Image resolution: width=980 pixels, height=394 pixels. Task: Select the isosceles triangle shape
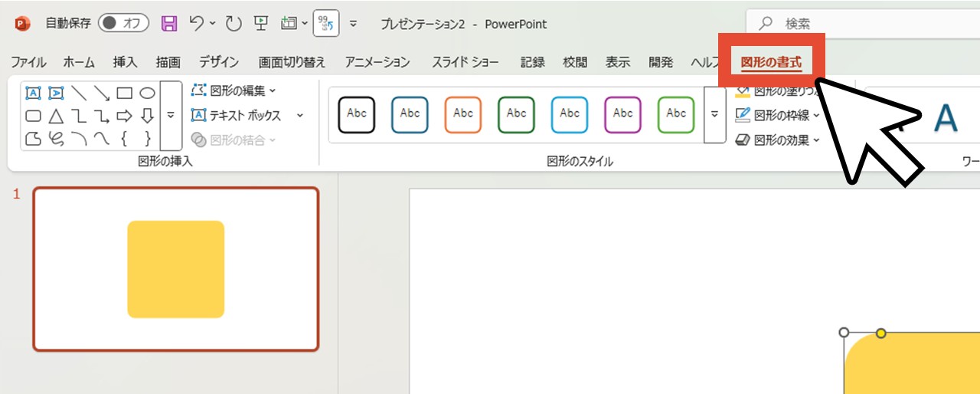[x=56, y=116]
